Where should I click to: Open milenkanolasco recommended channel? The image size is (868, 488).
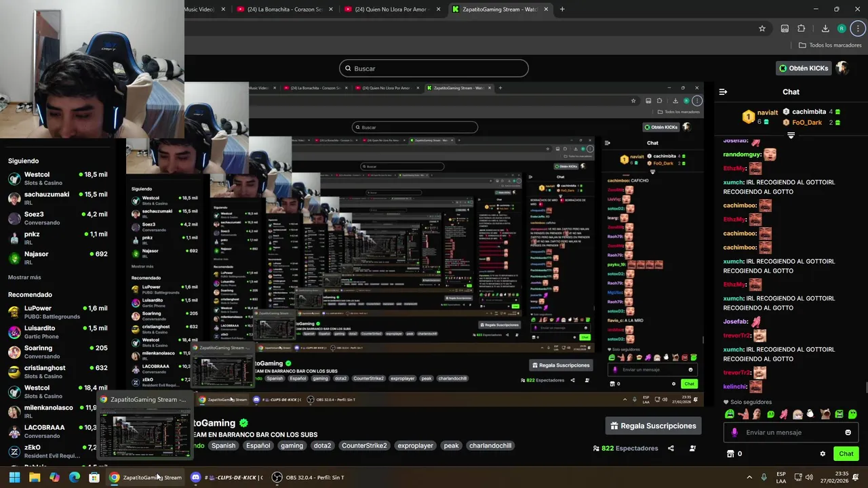coord(51,411)
